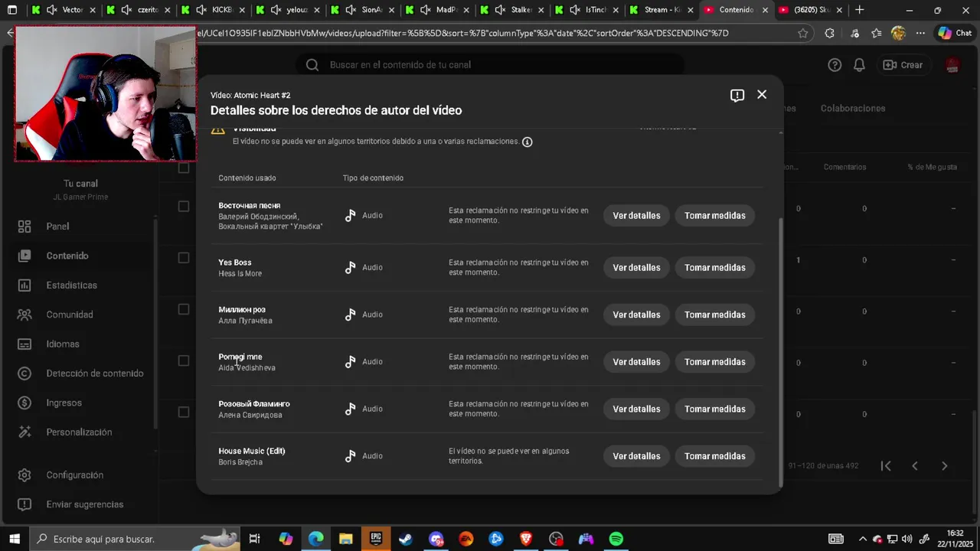Click Tomar medidas for Pomogi mne

[715, 362]
